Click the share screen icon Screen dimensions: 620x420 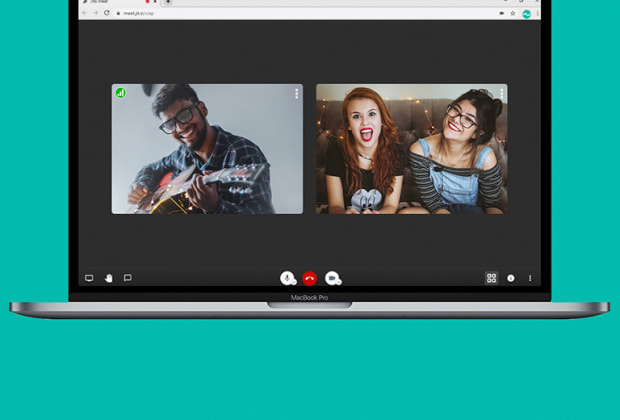tap(89, 278)
